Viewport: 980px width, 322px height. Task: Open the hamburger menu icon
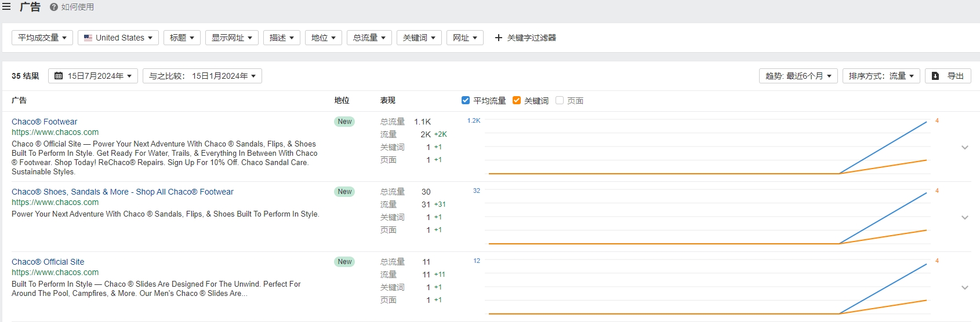click(6, 7)
